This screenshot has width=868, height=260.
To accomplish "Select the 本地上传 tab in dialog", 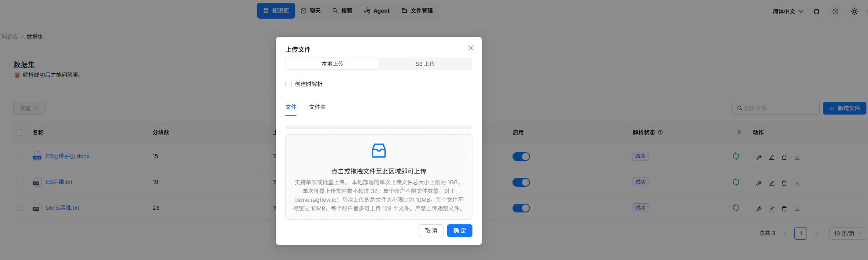I will point(333,64).
